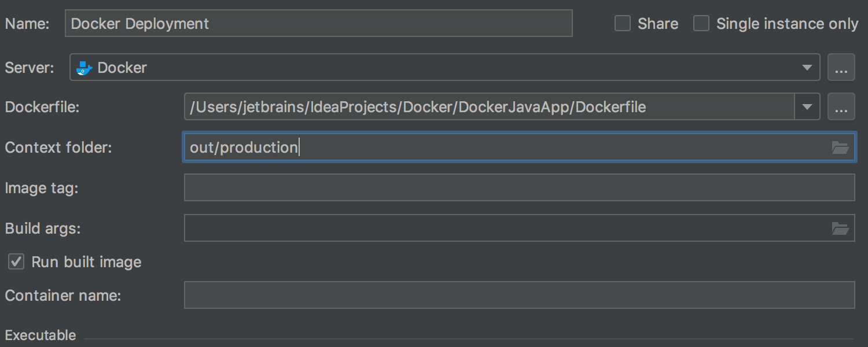This screenshot has width=868, height=347.
Task: Enable the Share checkbox
Action: (623, 24)
